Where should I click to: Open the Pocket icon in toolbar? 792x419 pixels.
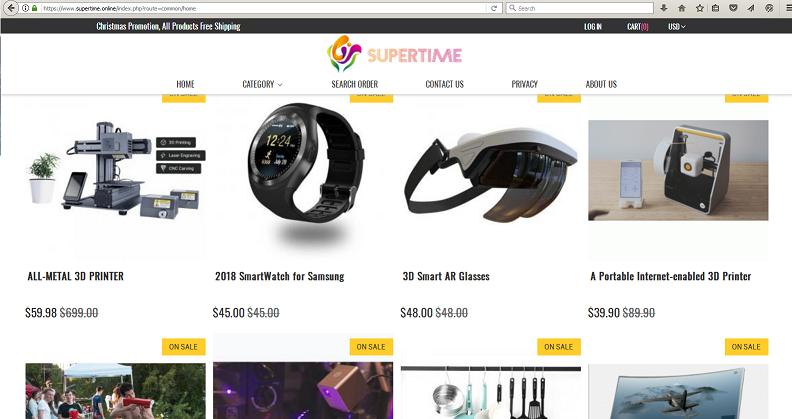[x=733, y=8]
